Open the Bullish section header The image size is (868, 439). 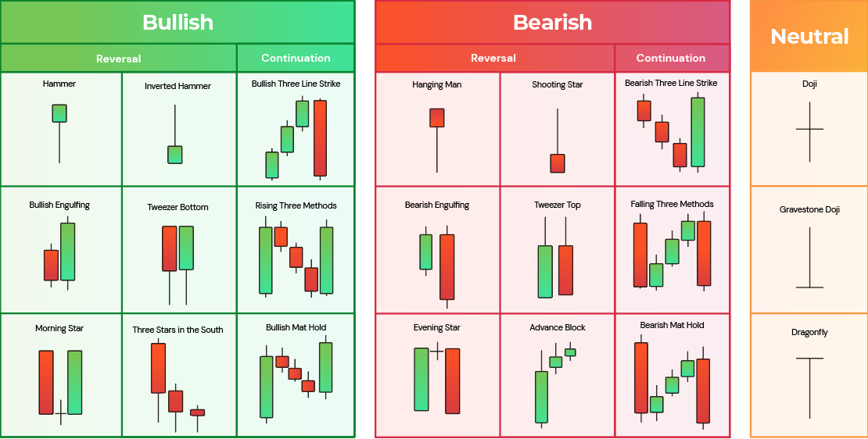point(178,22)
